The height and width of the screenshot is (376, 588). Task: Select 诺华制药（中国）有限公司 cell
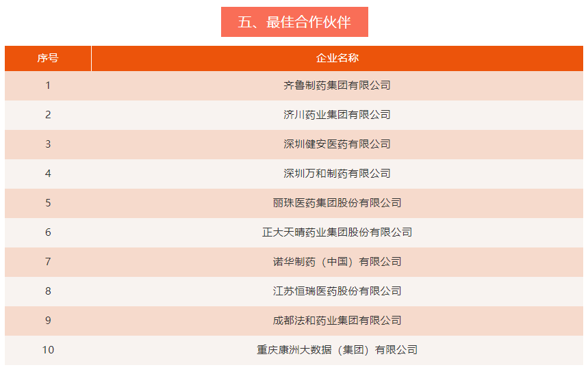337,262
